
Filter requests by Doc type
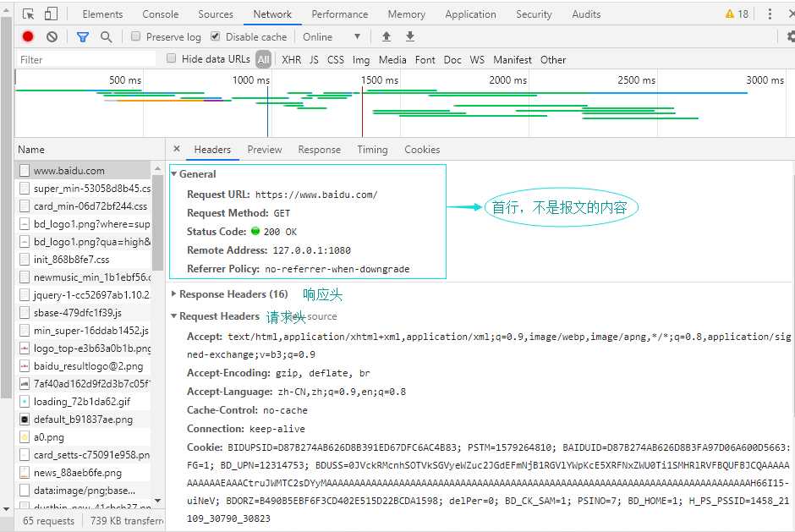452,60
